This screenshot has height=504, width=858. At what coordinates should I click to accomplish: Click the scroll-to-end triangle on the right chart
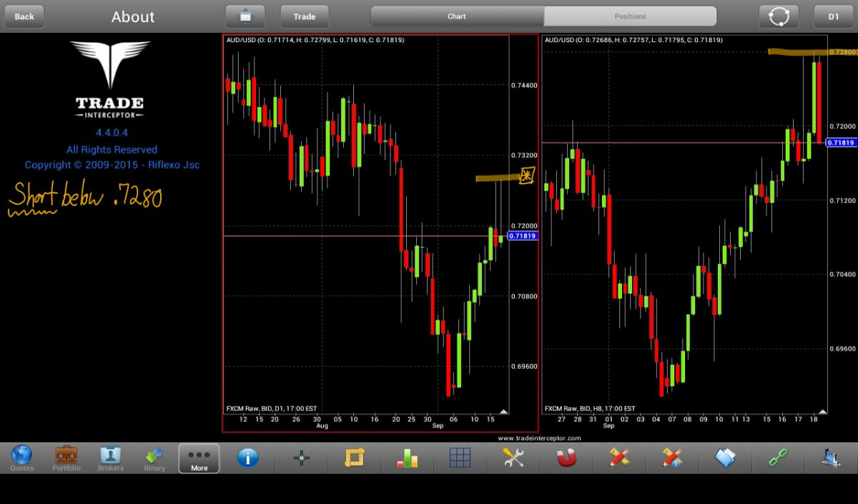(822, 412)
